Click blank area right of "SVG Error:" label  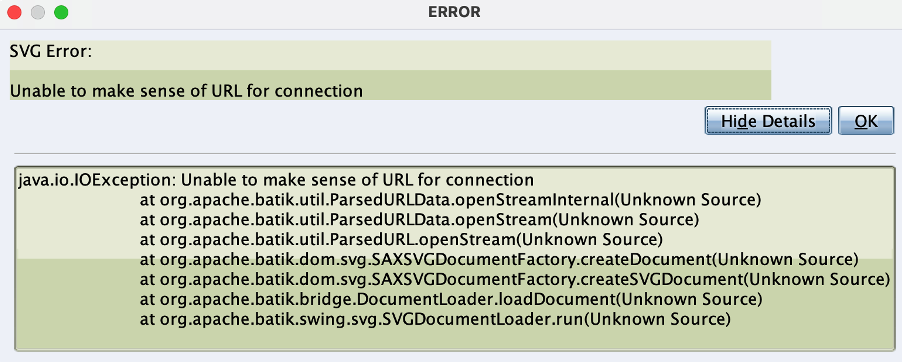tap(431, 52)
